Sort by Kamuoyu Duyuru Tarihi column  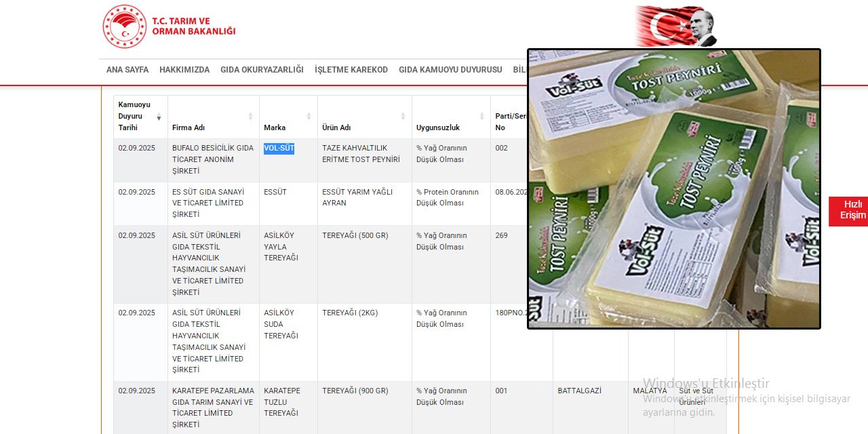tap(140, 117)
